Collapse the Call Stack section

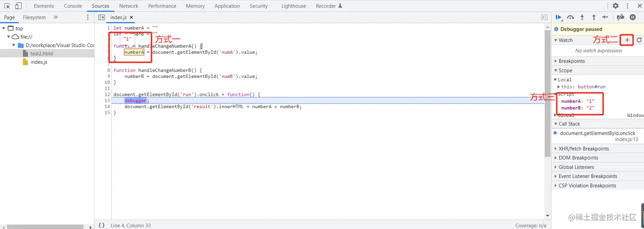pos(556,124)
